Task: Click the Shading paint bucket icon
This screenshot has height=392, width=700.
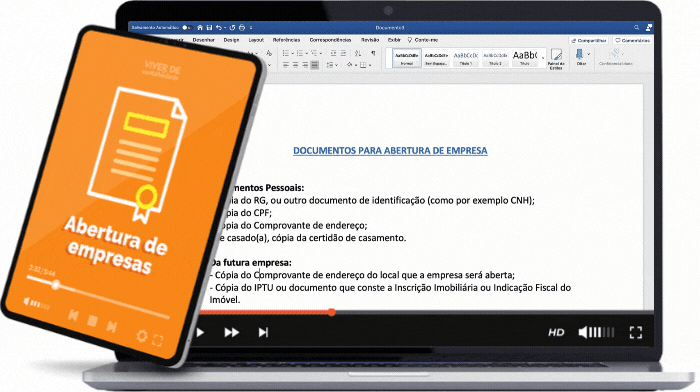Action: pos(350,65)
